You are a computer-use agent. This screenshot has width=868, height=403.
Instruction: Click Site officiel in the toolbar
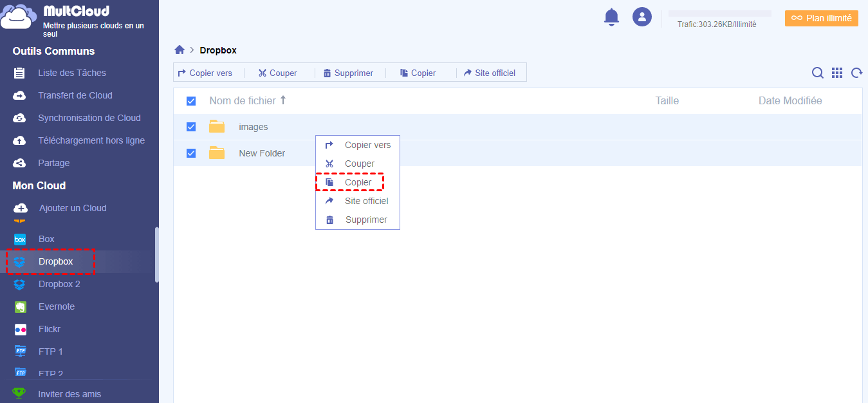tap(490, 73)
